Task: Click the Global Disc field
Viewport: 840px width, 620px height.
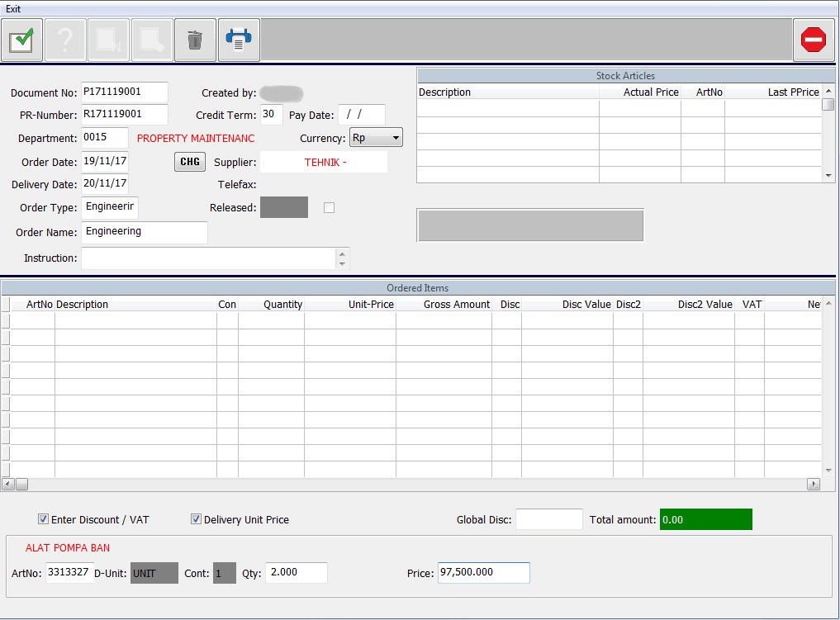Action: click(549, 519)
